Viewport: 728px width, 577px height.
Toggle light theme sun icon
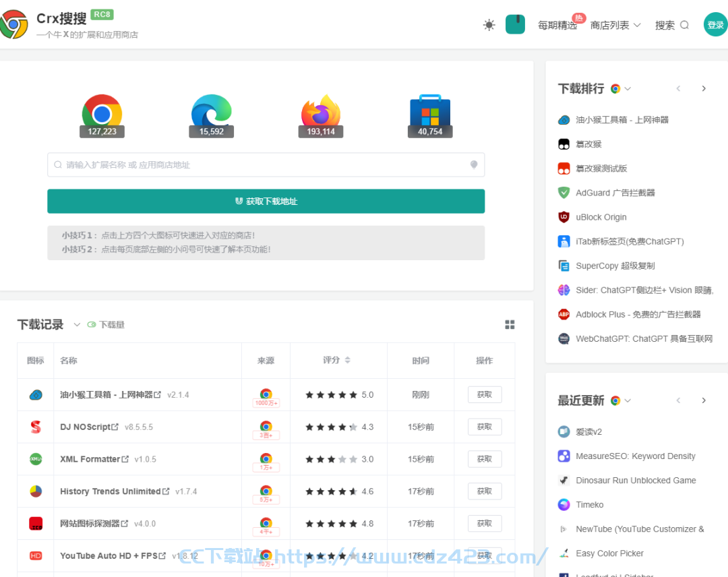489,24
